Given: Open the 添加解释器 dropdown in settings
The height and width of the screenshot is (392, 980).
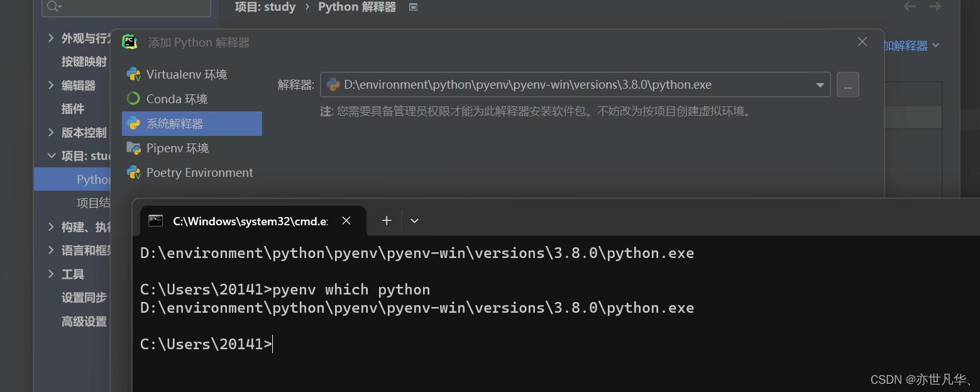Looking at the screenshot, I should [911, 45].
